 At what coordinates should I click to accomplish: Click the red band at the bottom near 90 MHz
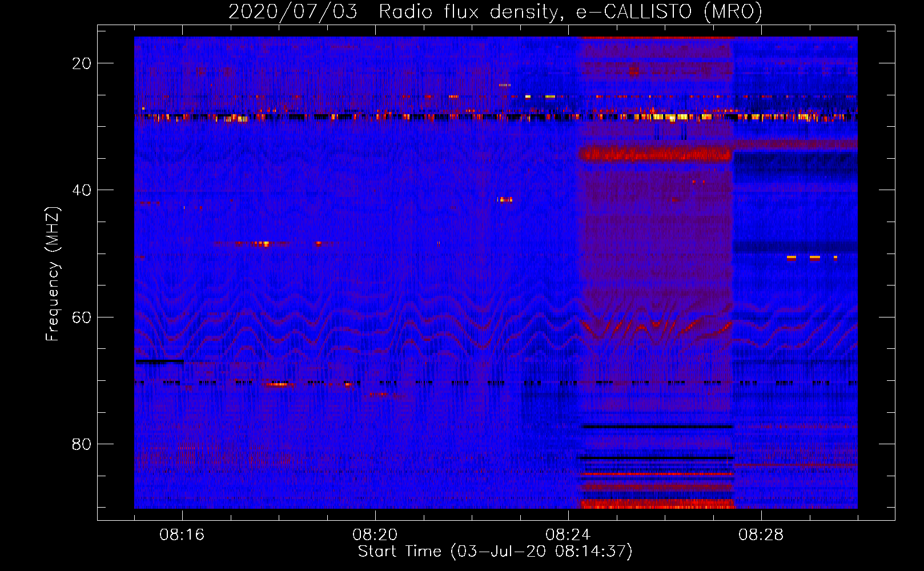(x=657, y=504)
